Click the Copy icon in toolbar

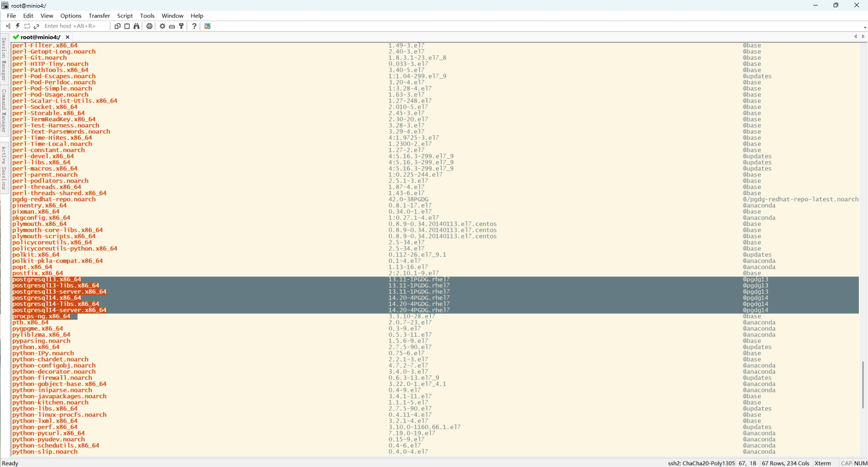point(118,26)
